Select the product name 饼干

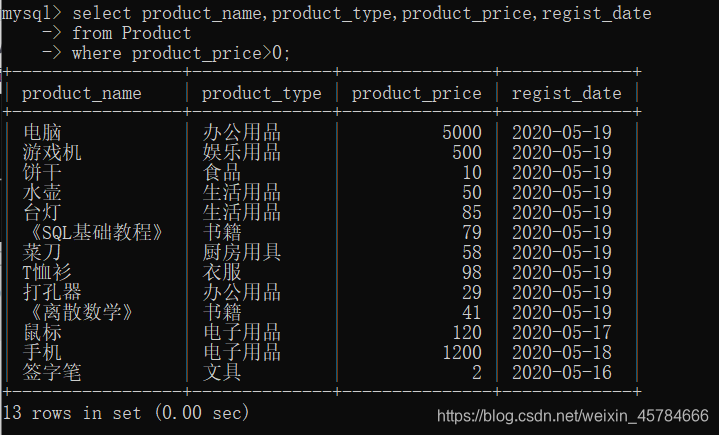[42, 173]
